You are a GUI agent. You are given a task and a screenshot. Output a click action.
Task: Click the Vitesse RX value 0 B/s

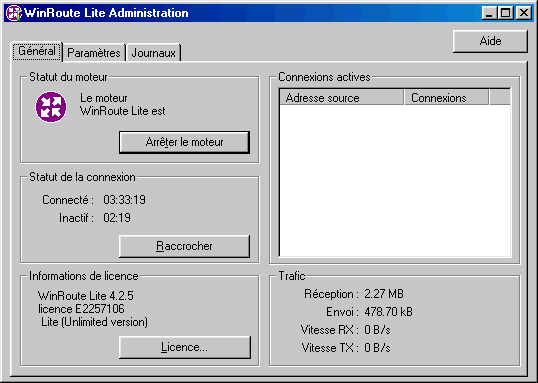[377, 330]
